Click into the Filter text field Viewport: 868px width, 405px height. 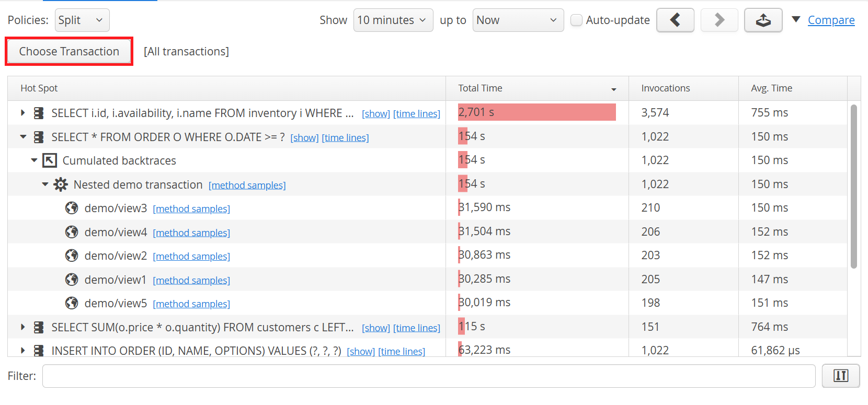click(x=428, y=376)
